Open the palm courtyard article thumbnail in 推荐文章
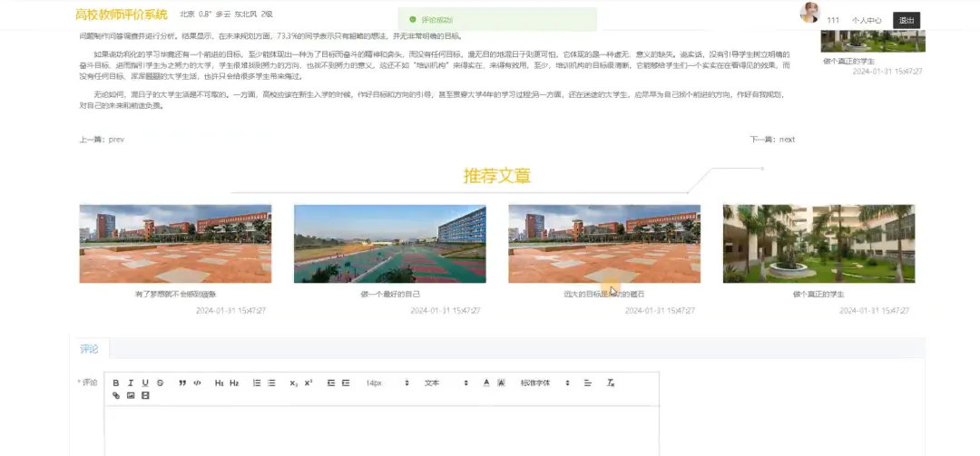980x456 pixels. point(818,244)
